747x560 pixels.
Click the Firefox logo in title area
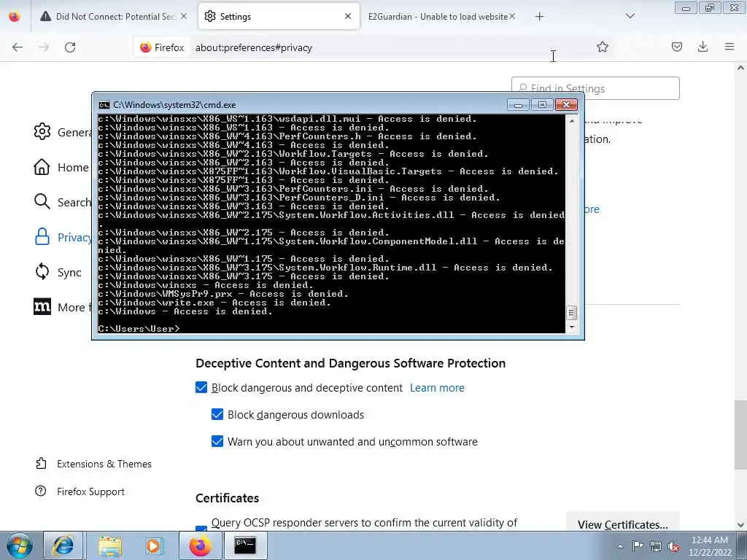click(15, 17)
